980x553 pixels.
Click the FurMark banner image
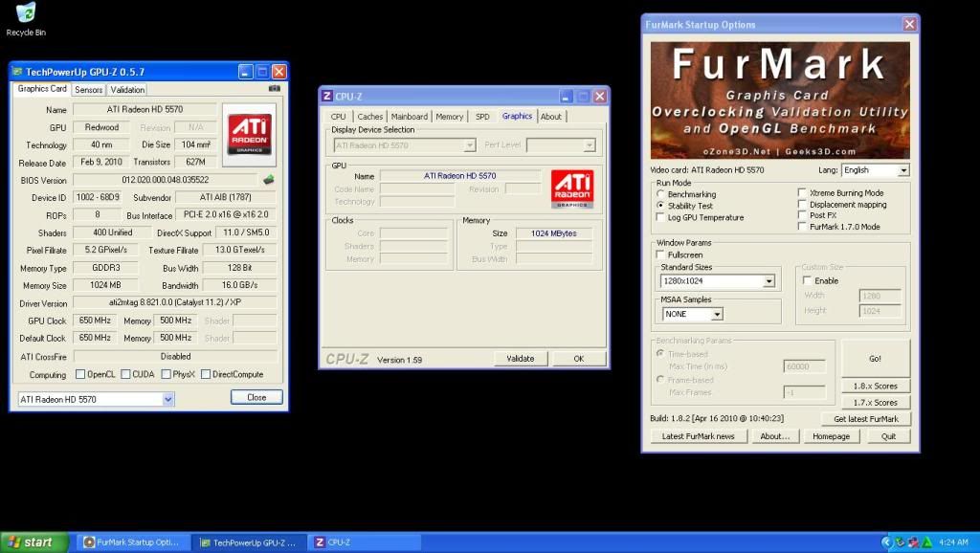[780, 100]
